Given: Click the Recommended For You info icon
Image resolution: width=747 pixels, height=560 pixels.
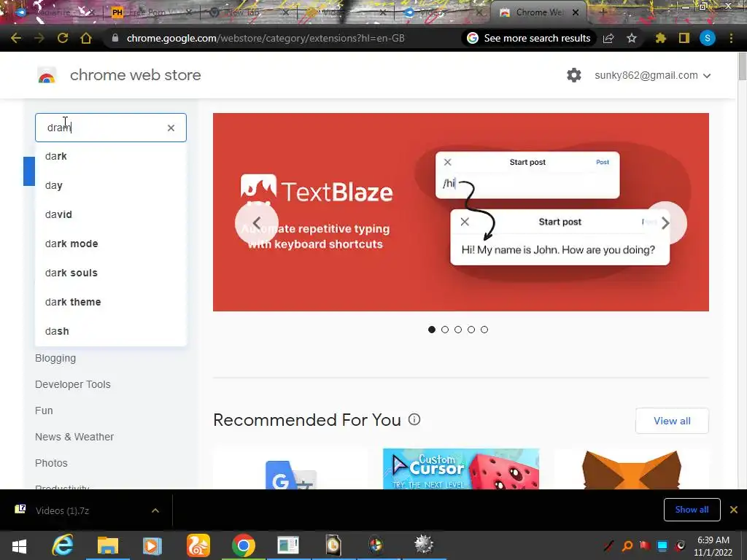Looking at the screenshot, I should (414, 419).
